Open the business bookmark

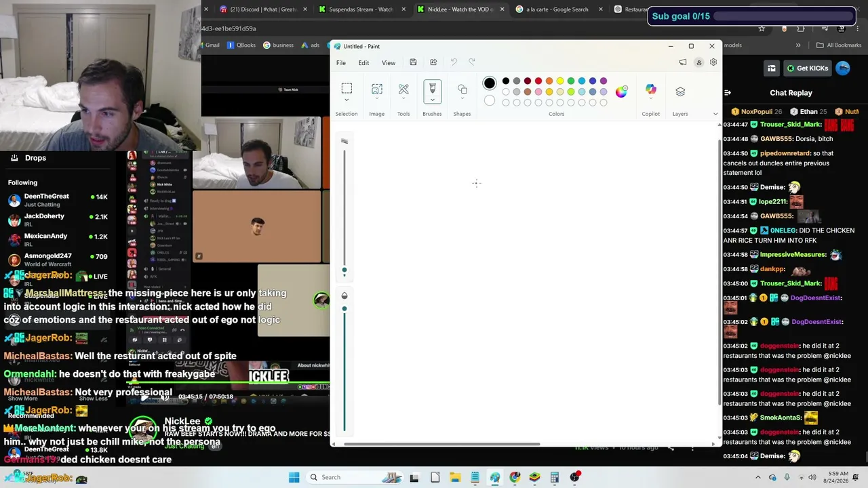click(279, 45)
